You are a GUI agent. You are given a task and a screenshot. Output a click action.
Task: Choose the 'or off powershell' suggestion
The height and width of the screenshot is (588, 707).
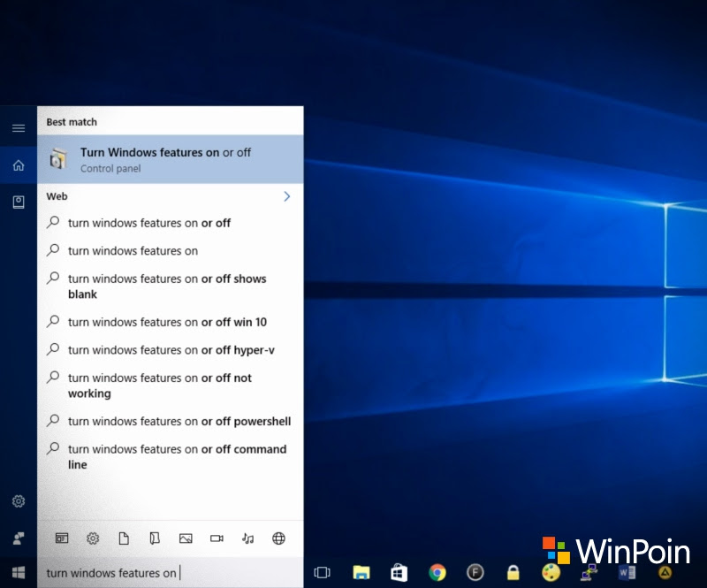coord(171,421)
